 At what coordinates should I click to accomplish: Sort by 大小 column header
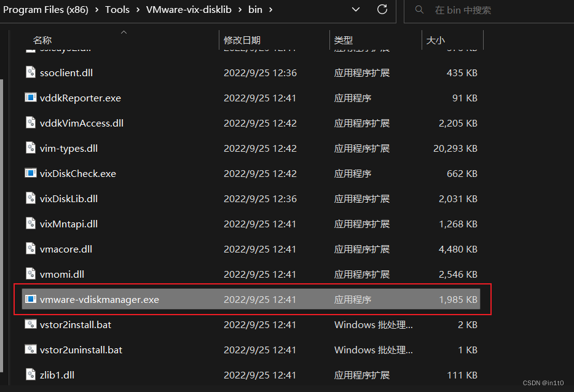click(436, 41)
